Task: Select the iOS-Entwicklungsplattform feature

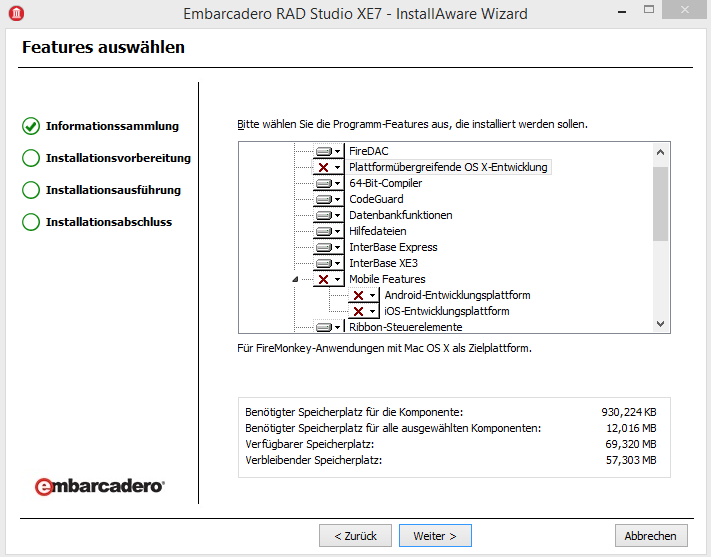Action: pyautogui.click(x=447, y=311)
